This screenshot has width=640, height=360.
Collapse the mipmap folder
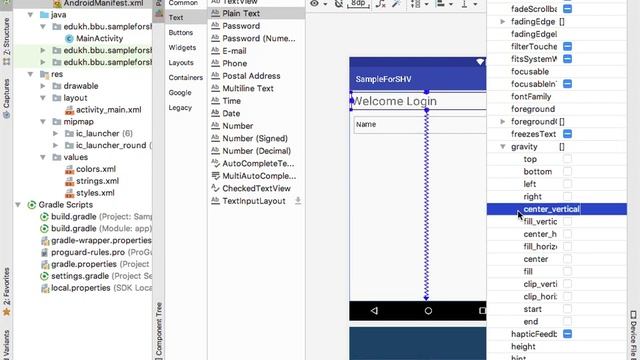43,122
